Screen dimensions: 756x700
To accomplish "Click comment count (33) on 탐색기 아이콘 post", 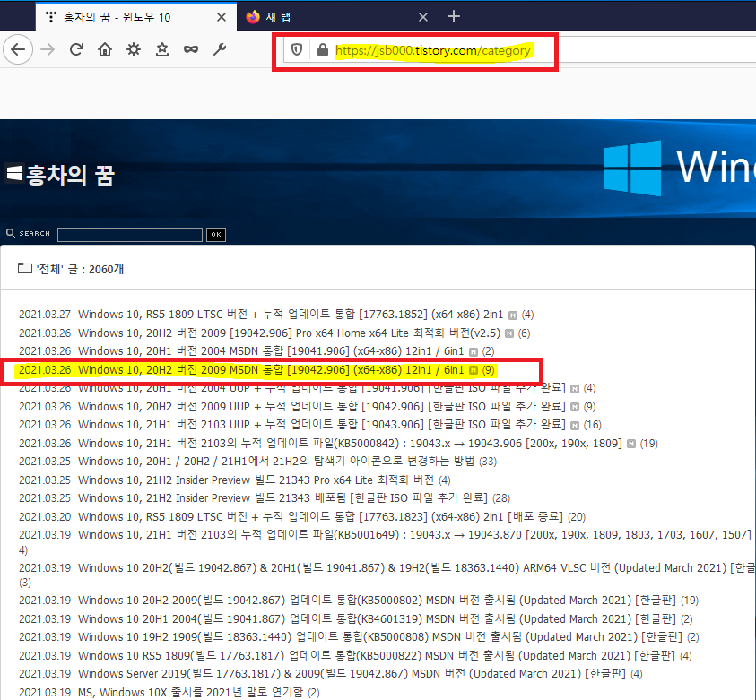I will click(x=488, y=462).
